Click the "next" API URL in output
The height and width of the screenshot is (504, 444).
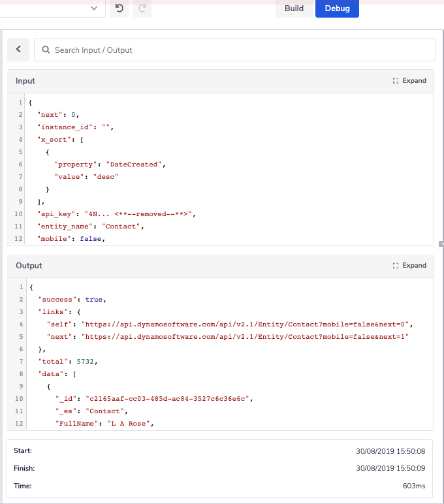pos(249,337)
